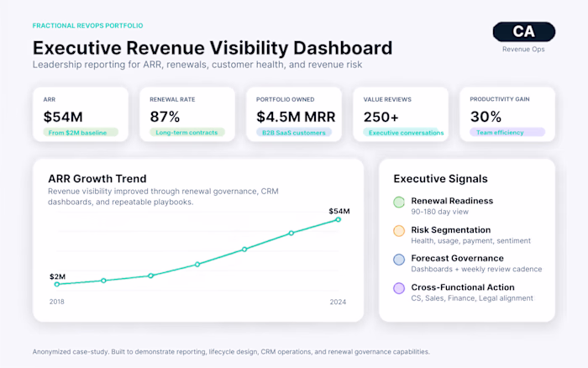Select the Productivity Gain 30% figure
Viewport: 588px width, 368px height.
click(x=486, y=117)
